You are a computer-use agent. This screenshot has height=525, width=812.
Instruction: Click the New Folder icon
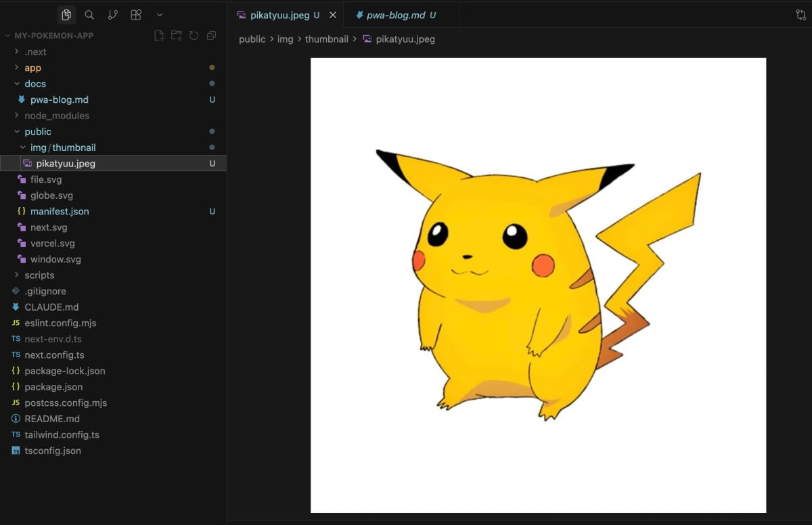(176, 36)
